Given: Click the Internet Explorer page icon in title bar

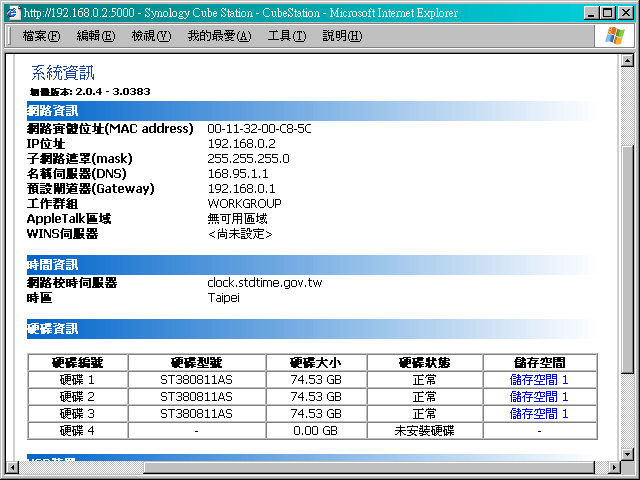Looking at the screenshot, I should 13,13.
